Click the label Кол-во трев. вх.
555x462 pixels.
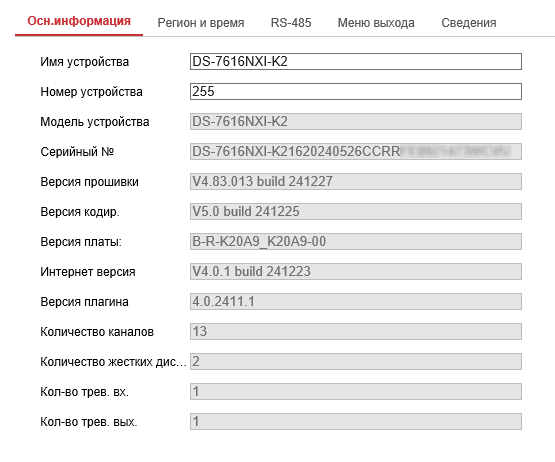(x=84, y=392)
